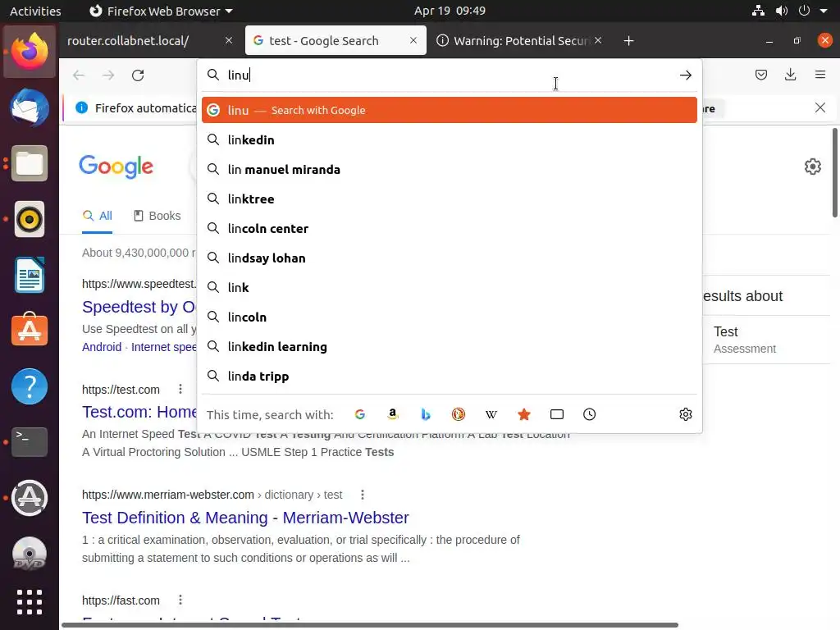Expand the Firefox Web Browser app menu
The height and width of the screenshot is (630, 840).
coord(161,11)
